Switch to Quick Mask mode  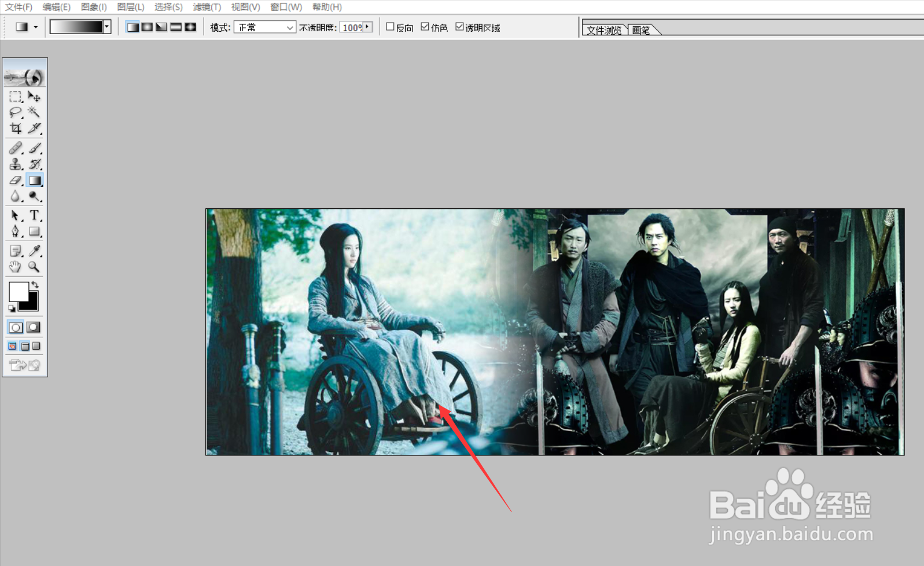(x=34, y=328)
